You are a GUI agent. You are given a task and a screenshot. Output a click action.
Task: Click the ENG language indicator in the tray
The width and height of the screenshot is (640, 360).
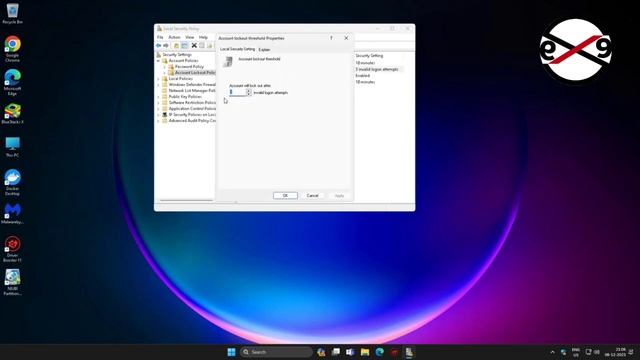coord(576,352)
